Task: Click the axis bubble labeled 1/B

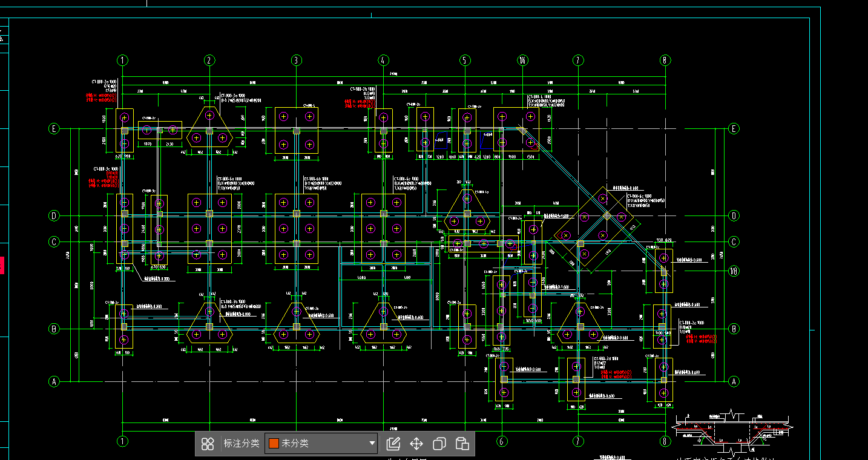Action: [x=734, y=271]
